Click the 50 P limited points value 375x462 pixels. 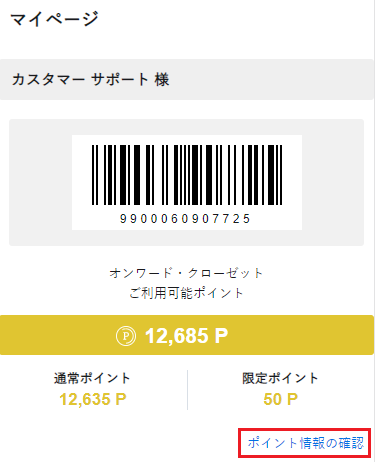[x=280, y=399]
